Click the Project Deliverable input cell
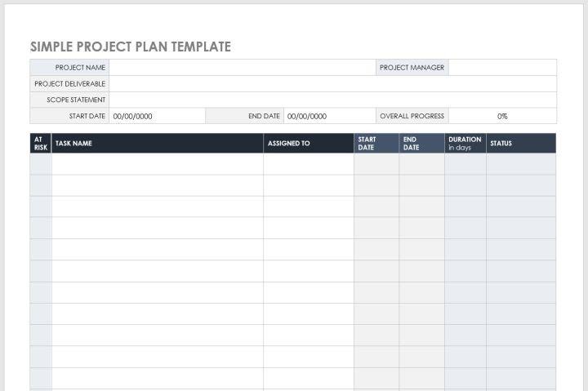This screenshot has width=588, height=391. 332,83
